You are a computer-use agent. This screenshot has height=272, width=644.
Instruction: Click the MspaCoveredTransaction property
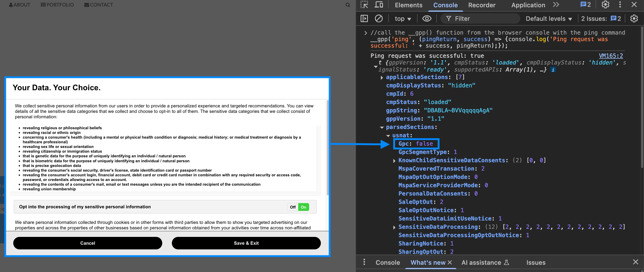tap(441, 169)
